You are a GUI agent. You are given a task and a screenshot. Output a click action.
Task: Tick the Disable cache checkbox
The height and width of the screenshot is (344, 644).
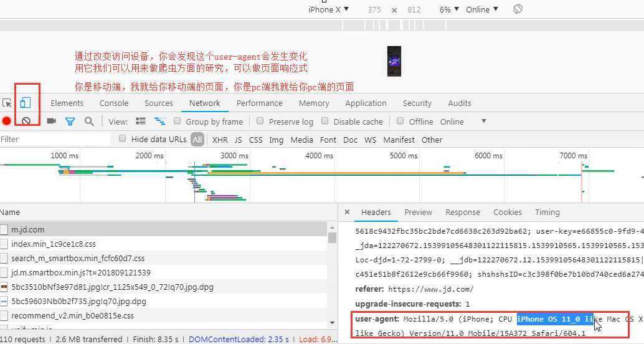tap(325, 121)
